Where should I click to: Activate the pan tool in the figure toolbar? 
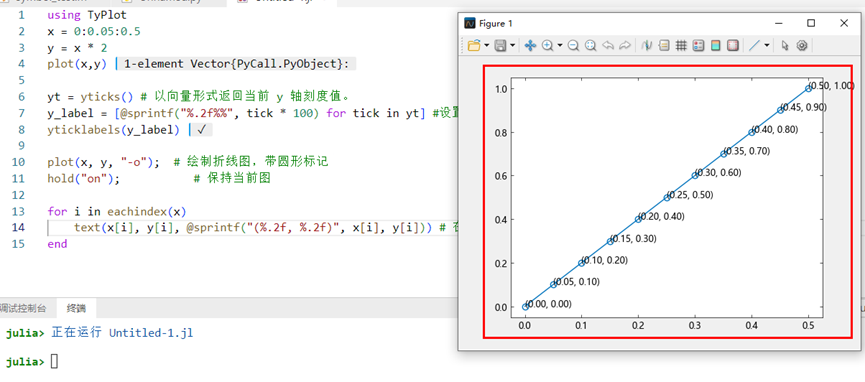[x=530, y=45]
